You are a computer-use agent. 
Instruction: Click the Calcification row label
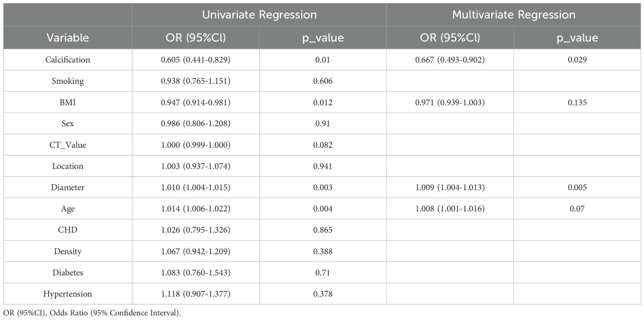pos(67,60)
